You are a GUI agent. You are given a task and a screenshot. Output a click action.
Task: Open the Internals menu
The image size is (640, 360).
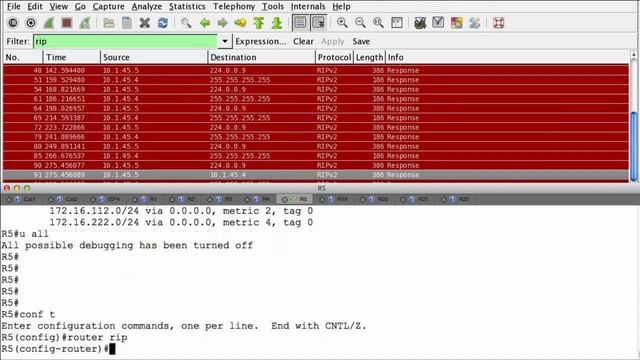(x=308, y=7)
